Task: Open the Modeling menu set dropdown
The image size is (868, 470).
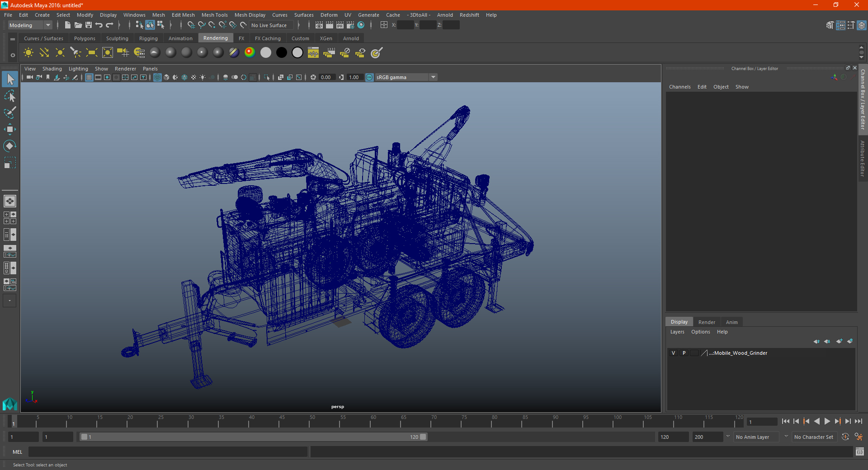Action: tap(30, 25)
